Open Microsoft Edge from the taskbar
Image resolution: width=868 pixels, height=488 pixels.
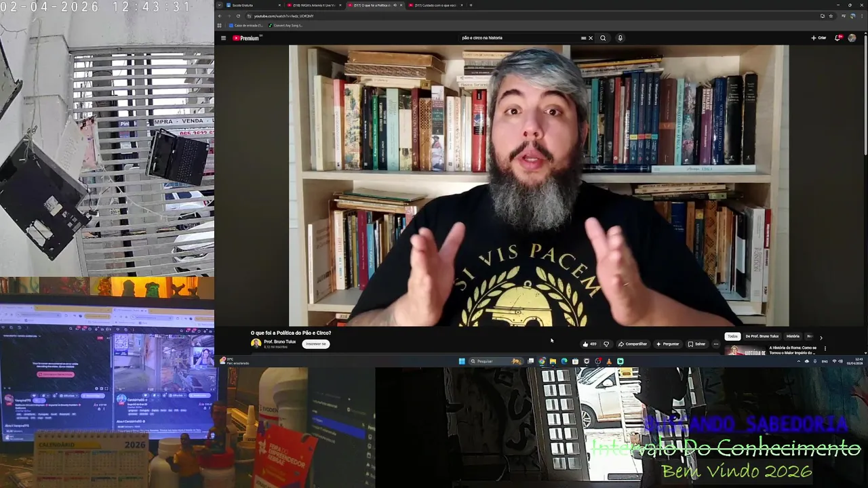coord(564,361)
